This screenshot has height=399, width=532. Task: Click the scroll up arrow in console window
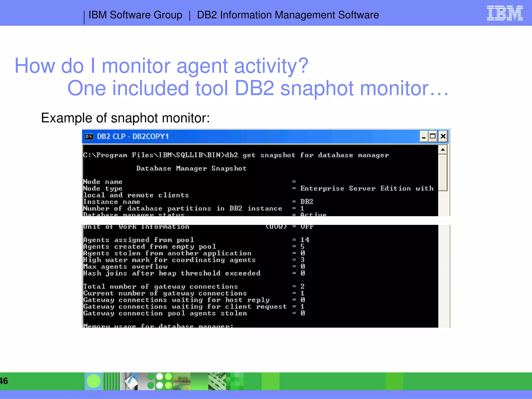(x=443, y=150)
